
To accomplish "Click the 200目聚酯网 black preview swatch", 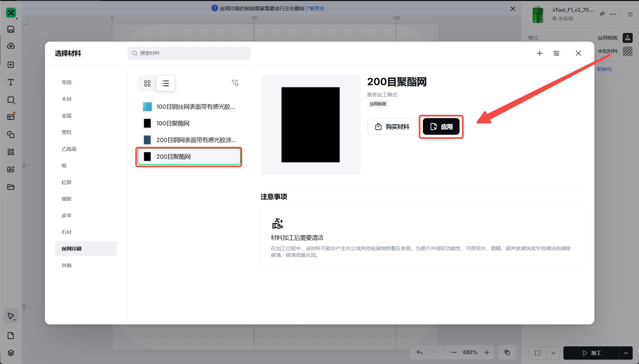I will pyautogui.click(x=310, y=125).
